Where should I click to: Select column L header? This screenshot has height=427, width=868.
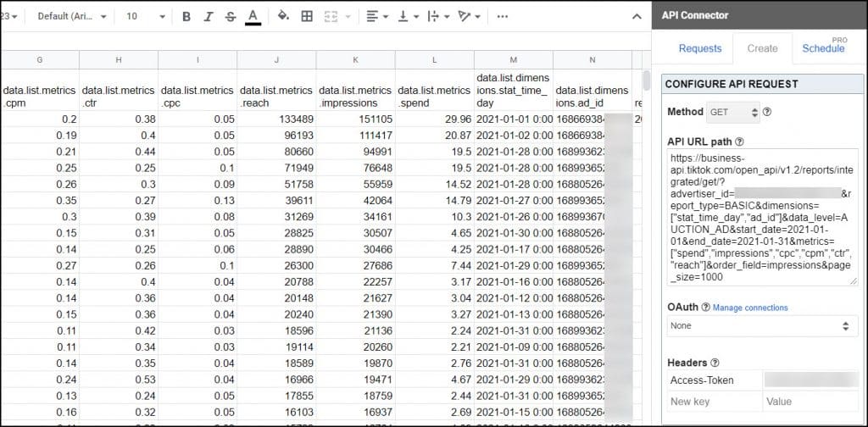click(435, 60)
